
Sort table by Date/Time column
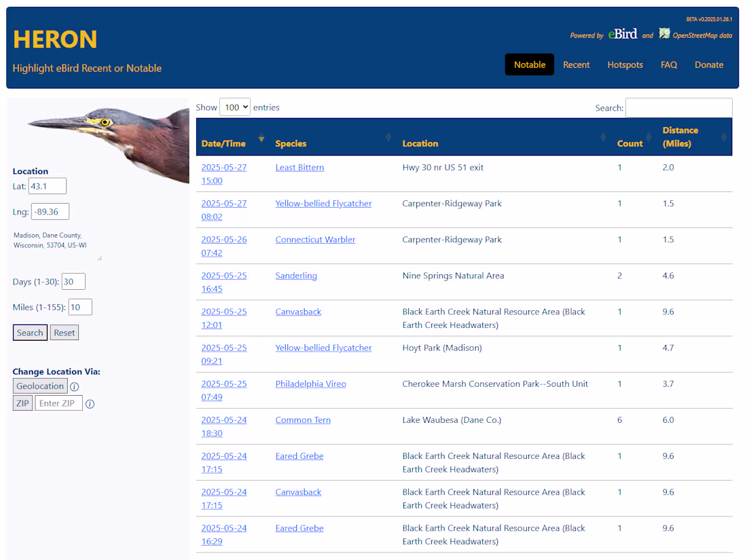pyautogui.click(x=232, y=137)
